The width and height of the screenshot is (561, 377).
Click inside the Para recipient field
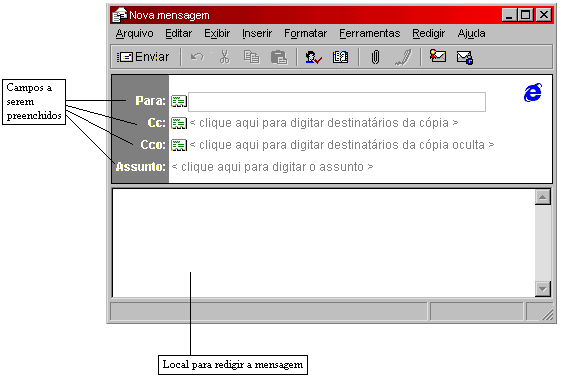pyautogui.click(x=337, y=102)
